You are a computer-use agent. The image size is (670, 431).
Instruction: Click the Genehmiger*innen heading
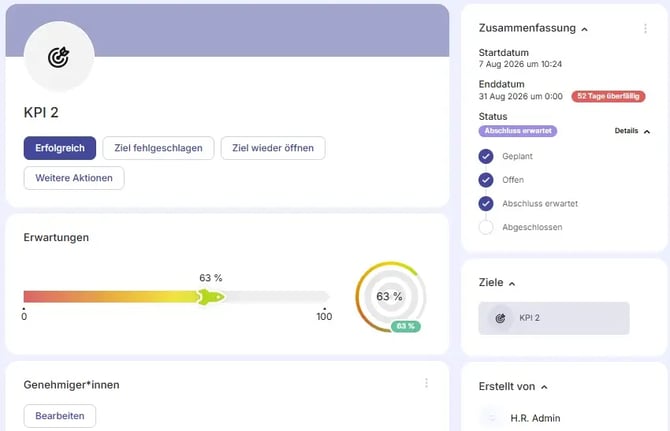[x=71, y=385]
